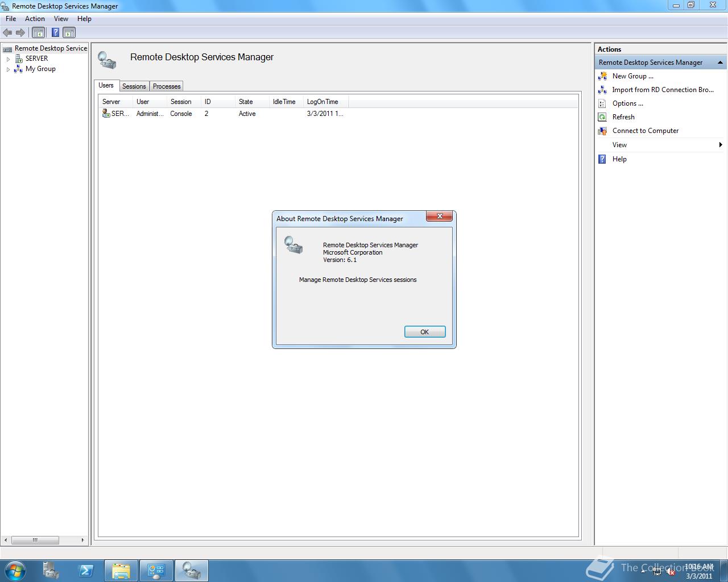Viewport: 728px width, 582px height.
Task: Open the File menu
Action: pos(11,19)
